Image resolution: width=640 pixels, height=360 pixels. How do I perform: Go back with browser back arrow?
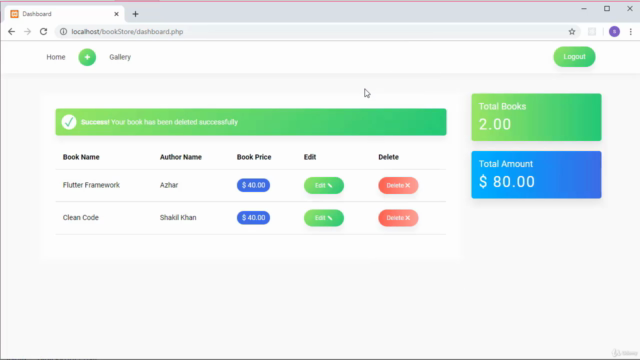11,31
